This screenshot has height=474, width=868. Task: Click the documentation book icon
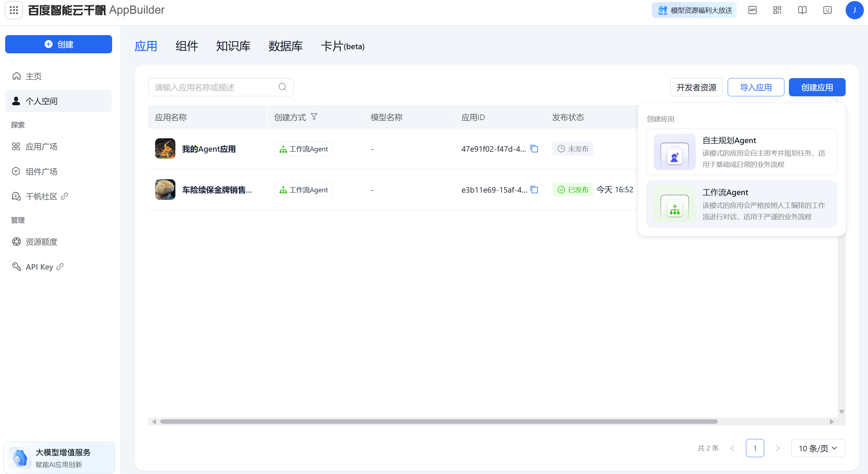pyautogui.click(x=802, y=10)
